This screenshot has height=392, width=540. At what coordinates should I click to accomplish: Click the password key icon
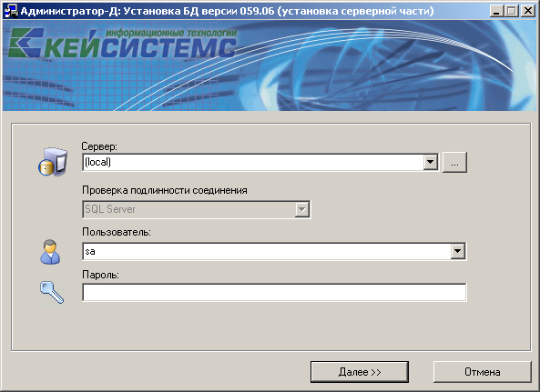(x=52, y=292)
